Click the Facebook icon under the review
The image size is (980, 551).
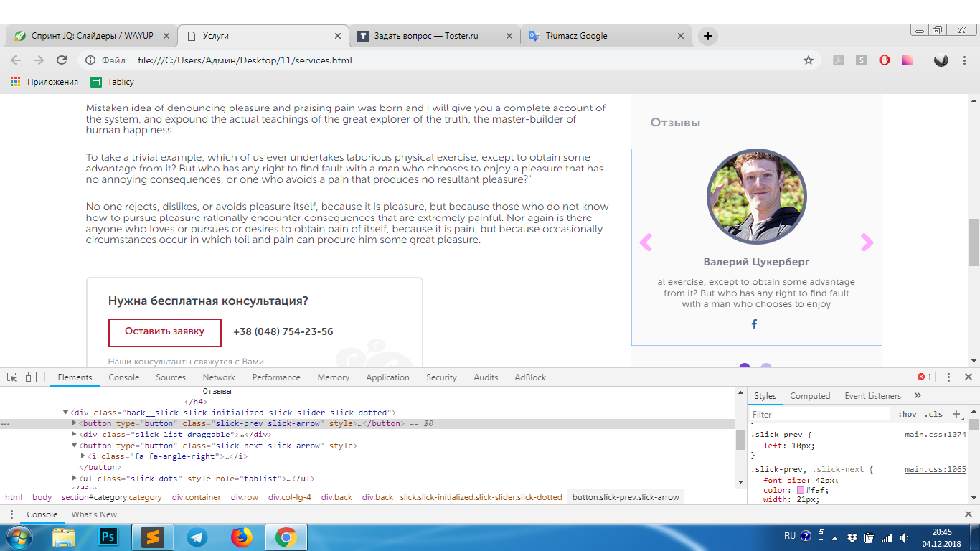click(x=754, y=324)
